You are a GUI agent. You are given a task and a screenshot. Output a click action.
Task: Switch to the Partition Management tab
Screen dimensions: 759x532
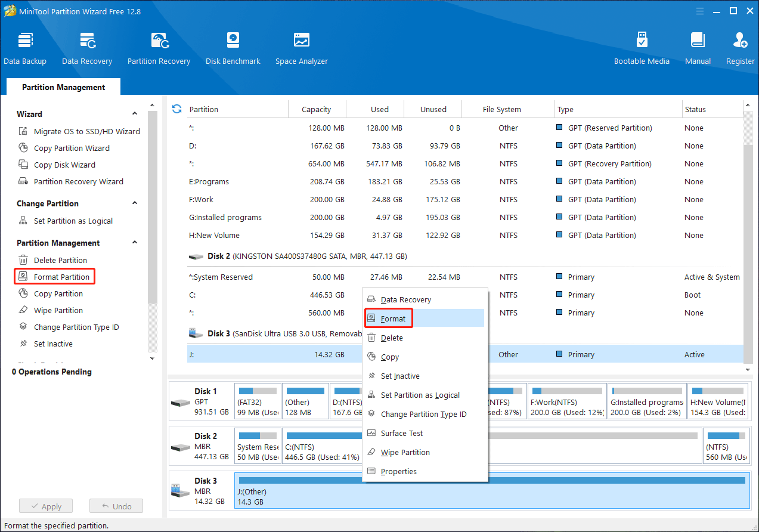click(x=63, y=87)
